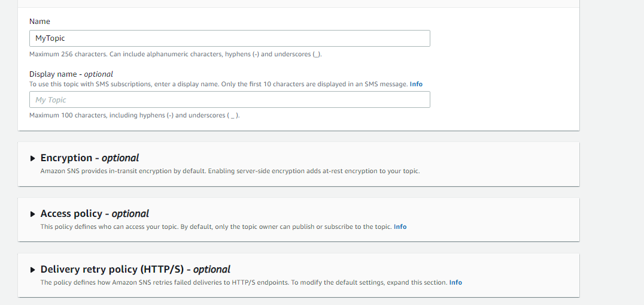
Task: Open Info link in Access policy section
Action: pos(400,227)
